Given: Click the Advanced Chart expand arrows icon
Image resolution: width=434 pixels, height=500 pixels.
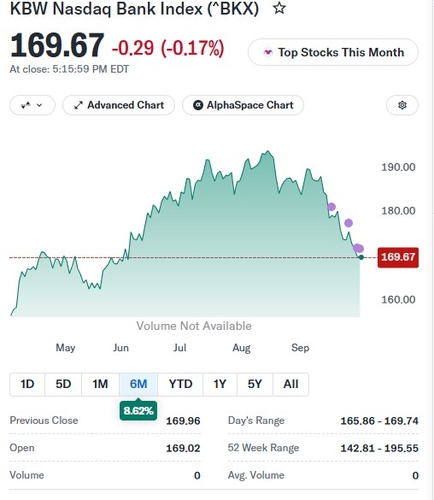Looking at the screenshot, I should tap(78, 105).
